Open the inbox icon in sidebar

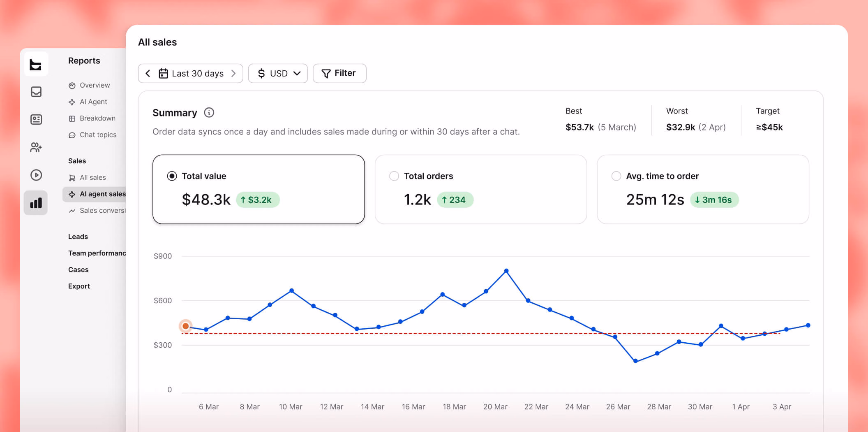[x=36, y=92]
